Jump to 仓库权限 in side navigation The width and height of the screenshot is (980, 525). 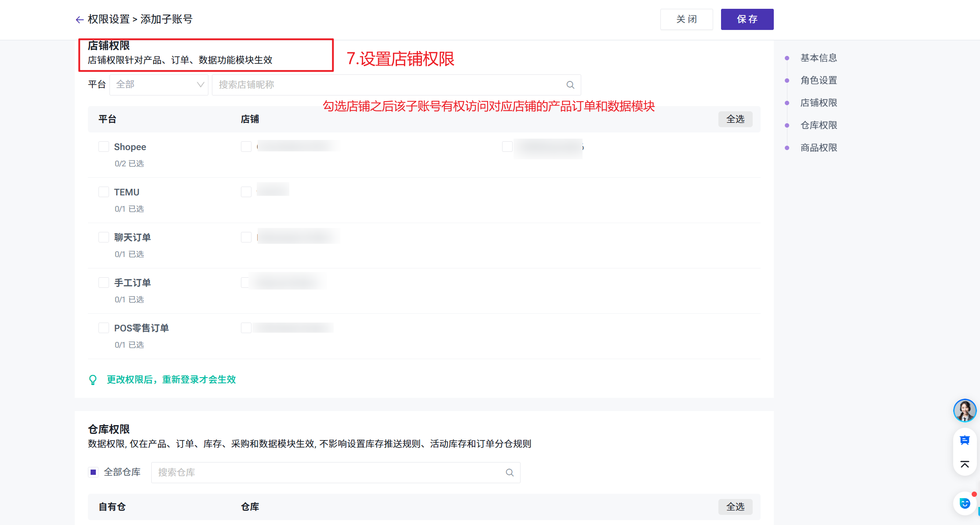tap(818, 125)
